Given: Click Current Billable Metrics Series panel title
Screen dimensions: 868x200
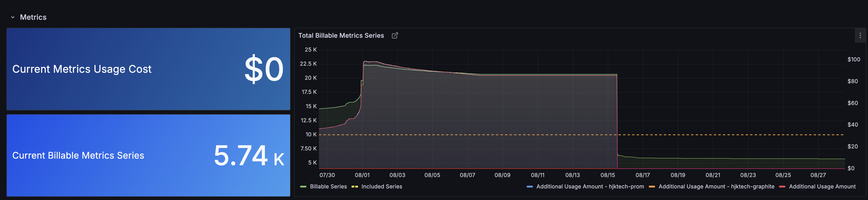Looking at the screenshot, I should click(x=78, y=155).
